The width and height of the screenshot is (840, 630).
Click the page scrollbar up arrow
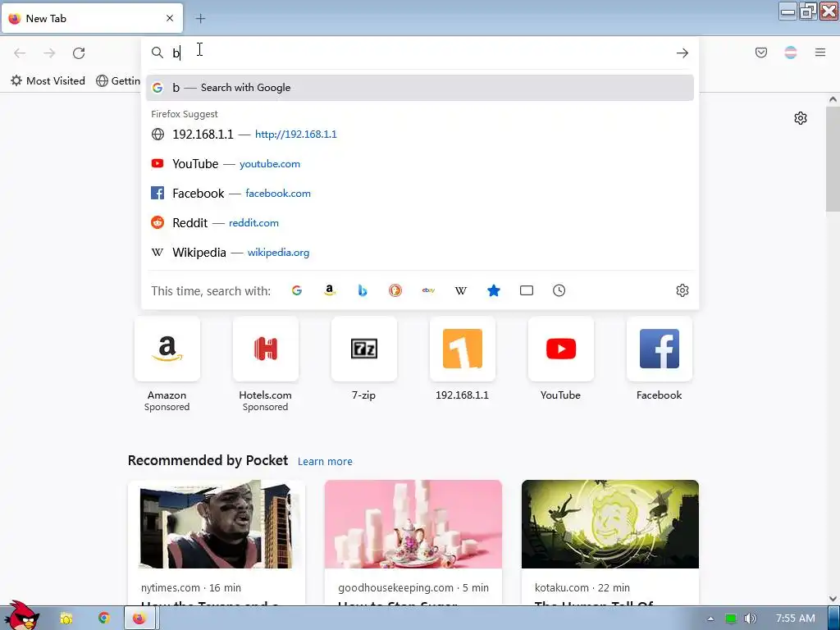coord(833,99)
